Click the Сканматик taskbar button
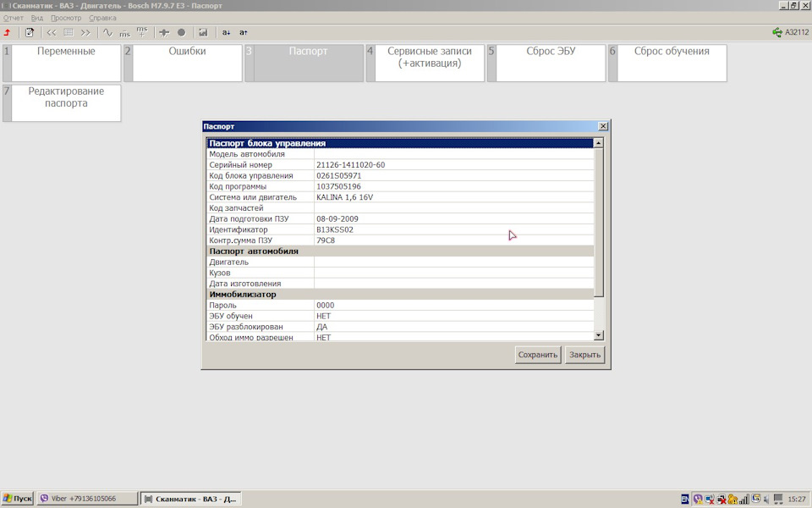Image resolution: width=812 pixels, height=508 pixels. [x=192, y=499]
